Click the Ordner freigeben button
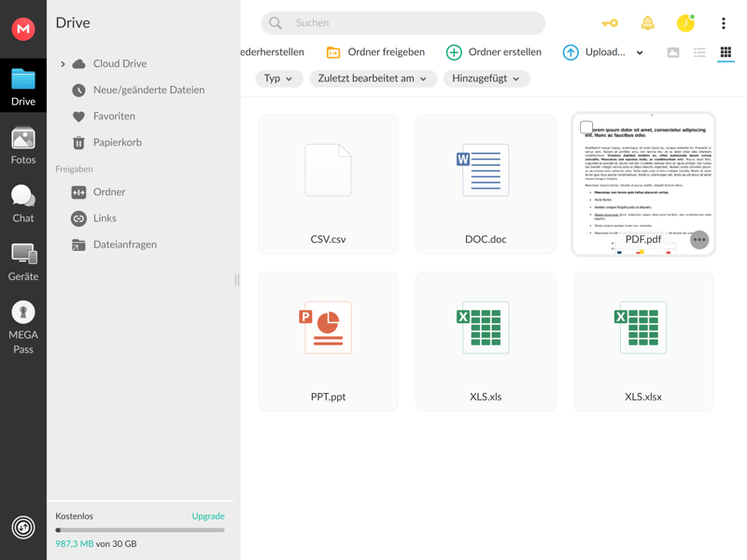The height and width of the screenshot is (560, 747). pyautogui.click(x=376, y=52)
